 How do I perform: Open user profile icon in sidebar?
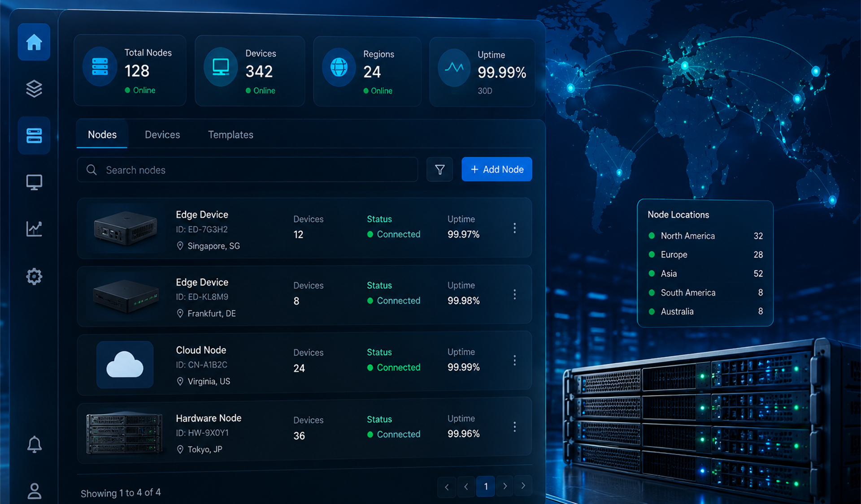point(34,491)
